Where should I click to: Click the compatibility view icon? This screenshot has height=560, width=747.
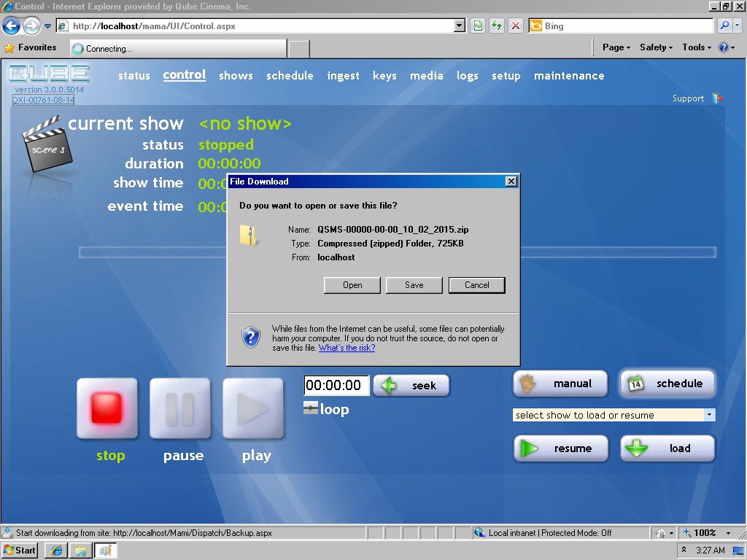tap(478, 26)
